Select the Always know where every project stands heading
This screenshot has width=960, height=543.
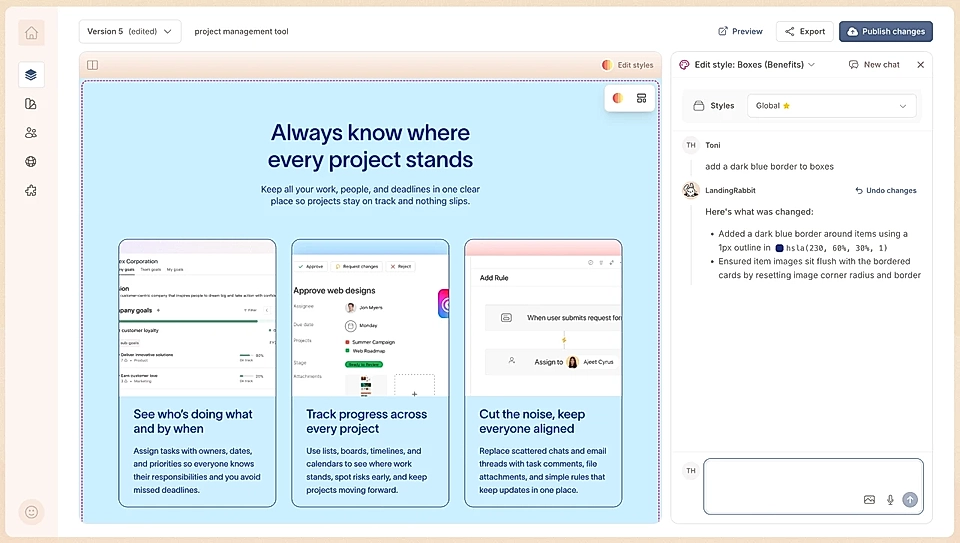[x=370, y=146]
